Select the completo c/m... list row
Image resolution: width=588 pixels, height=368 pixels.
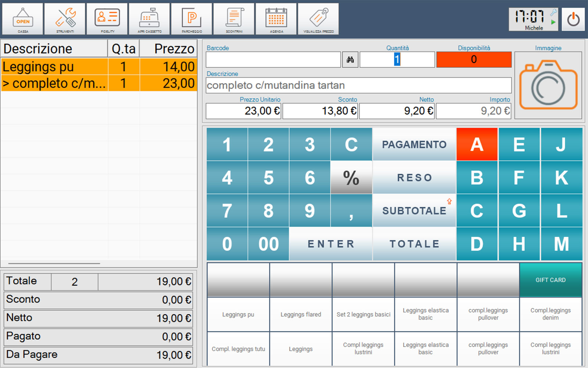[x=99, y=83]
